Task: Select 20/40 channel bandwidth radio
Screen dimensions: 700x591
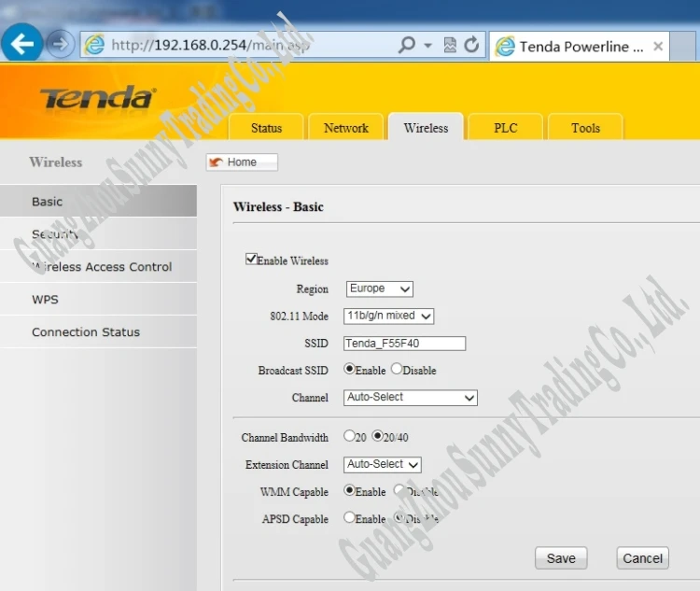Action: tap(377, 436)
